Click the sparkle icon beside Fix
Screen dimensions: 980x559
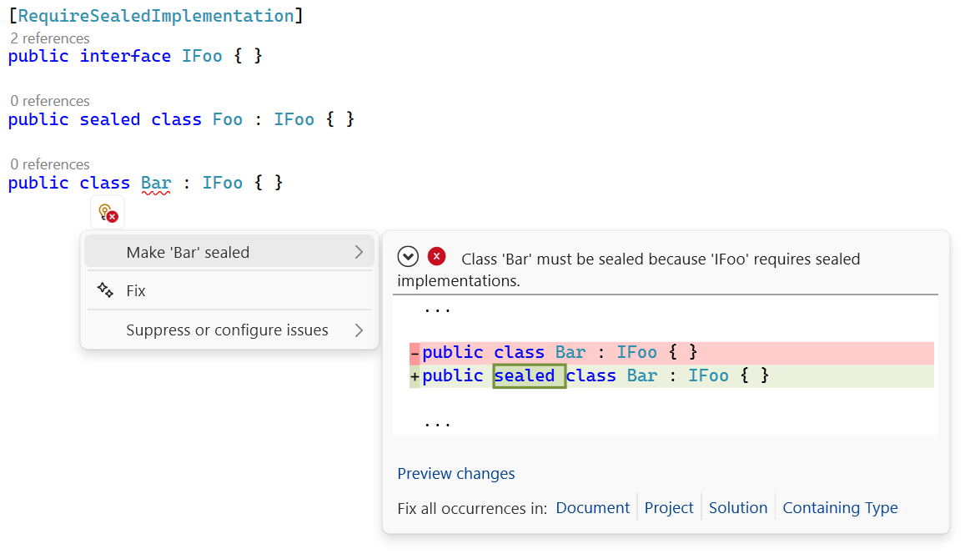click(105, 290)
